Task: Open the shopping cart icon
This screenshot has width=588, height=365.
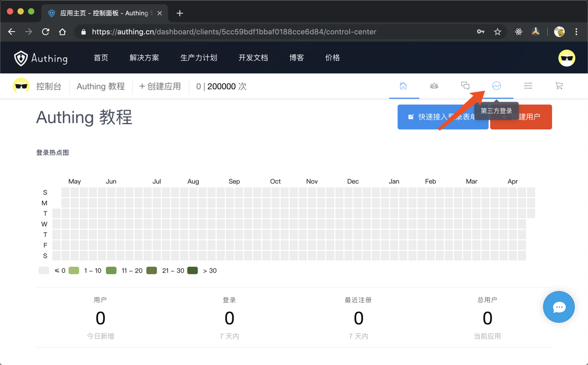Action: click(x=559, y=86)
